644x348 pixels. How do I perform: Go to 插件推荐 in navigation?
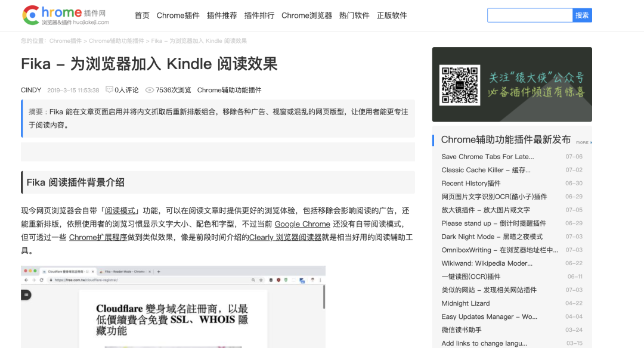tap(222, 15)
